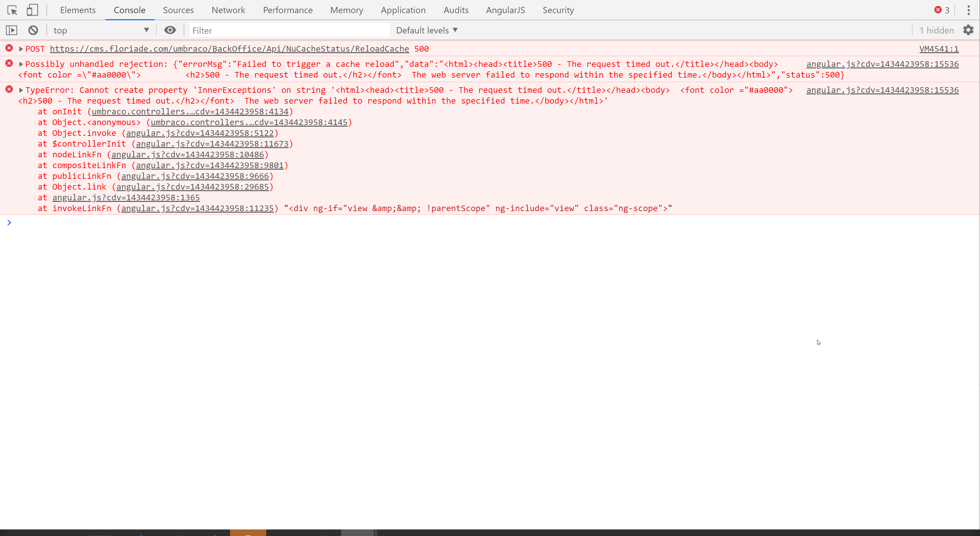The image size is (980, 536).
Task: Open the Create live expression eye icon
Action: point(170,30)
